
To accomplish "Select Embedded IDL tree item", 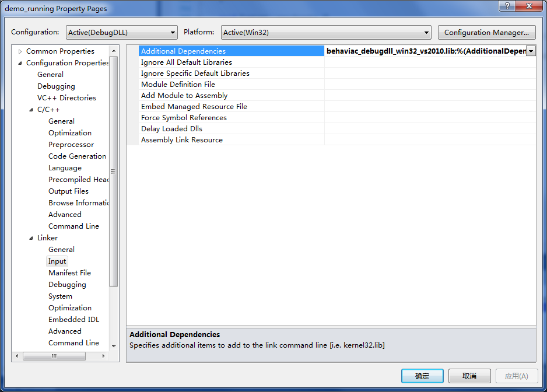I will click(x=73, y=320).
